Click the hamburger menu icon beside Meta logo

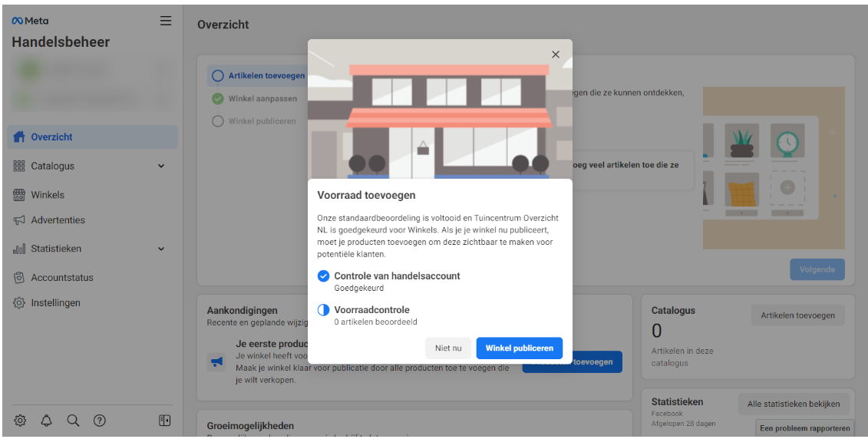point(165,21)
